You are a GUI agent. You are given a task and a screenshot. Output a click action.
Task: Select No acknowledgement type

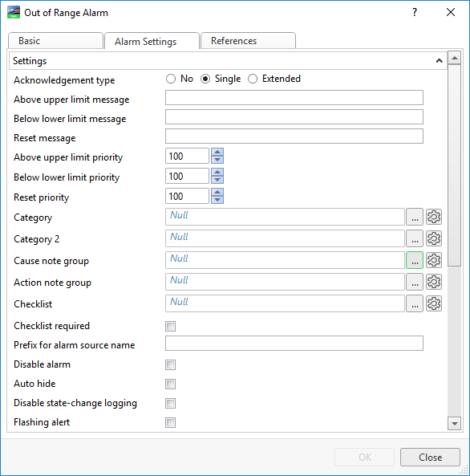[171, 79]
